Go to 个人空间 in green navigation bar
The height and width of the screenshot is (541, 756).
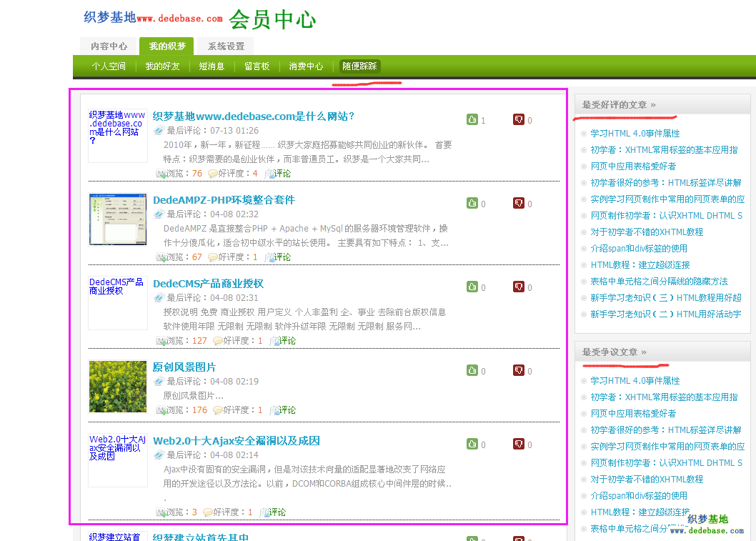coord(109,66)
